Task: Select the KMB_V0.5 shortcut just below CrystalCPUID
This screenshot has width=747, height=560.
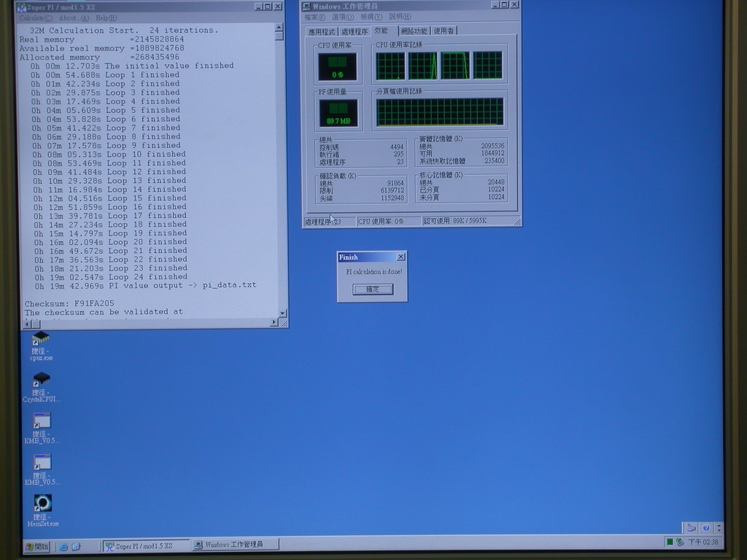Action: tap(42, 427)
